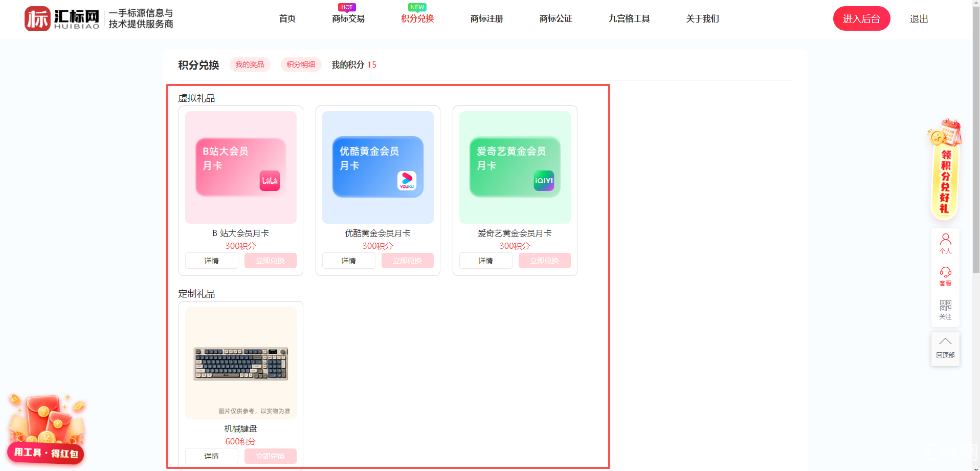
Task: Click 立即兑换 for 爱奇艺黄金会员月卡
Action: point(544,261)
